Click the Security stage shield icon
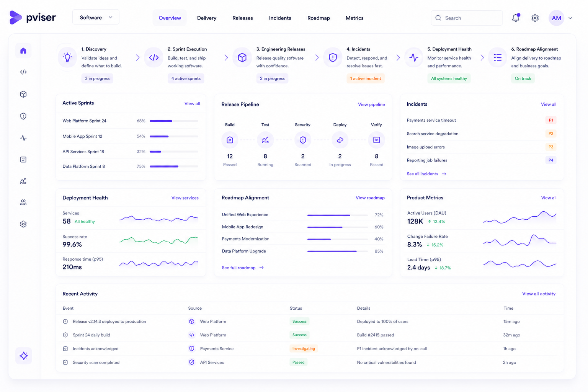The height and width of the screenshot is (392, 588). (x=303, y=140)
